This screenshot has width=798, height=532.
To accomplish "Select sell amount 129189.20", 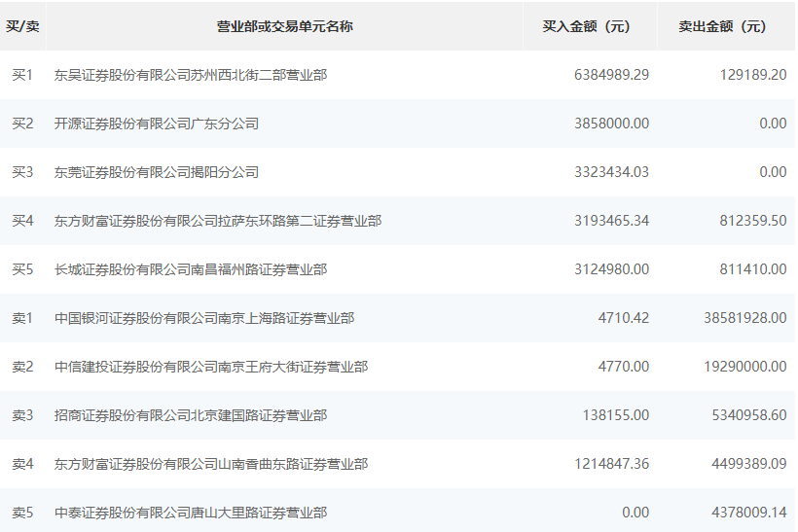I will coord(753,75).
